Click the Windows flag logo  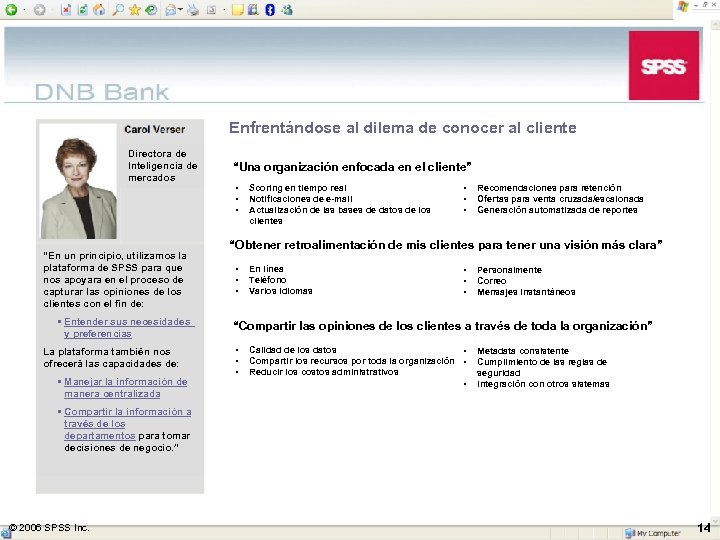[x=683, y=6]
